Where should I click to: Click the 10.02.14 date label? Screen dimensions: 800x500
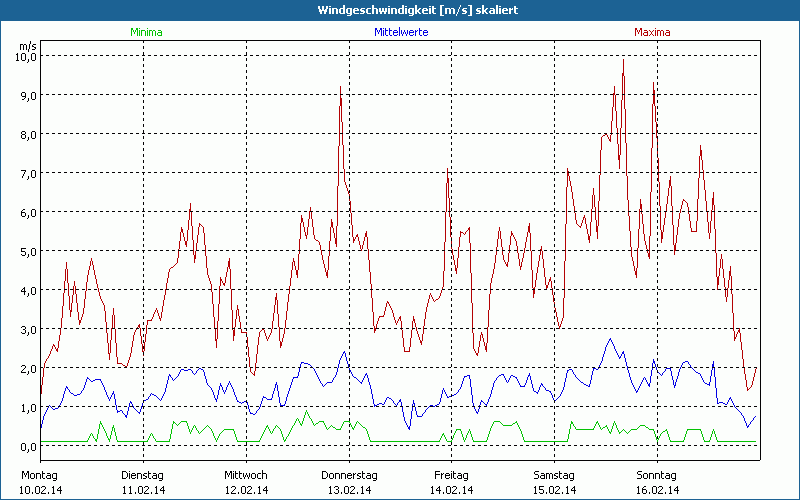tap(39, 490)
